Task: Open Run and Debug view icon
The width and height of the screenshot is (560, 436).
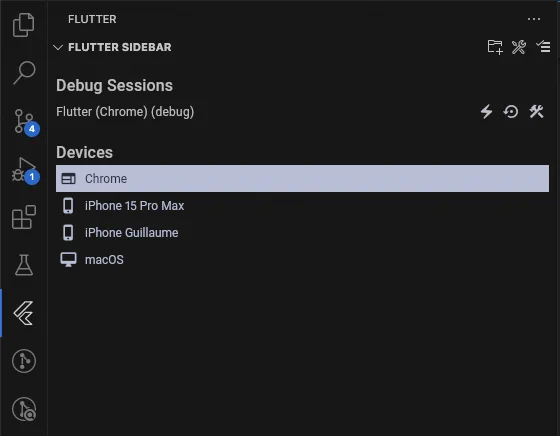Action: click(x=25, y=171)
